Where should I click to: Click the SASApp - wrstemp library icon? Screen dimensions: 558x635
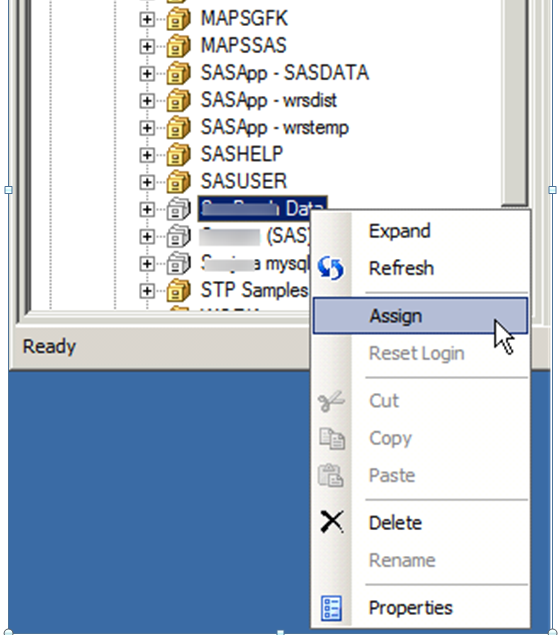tap(179, 128)
